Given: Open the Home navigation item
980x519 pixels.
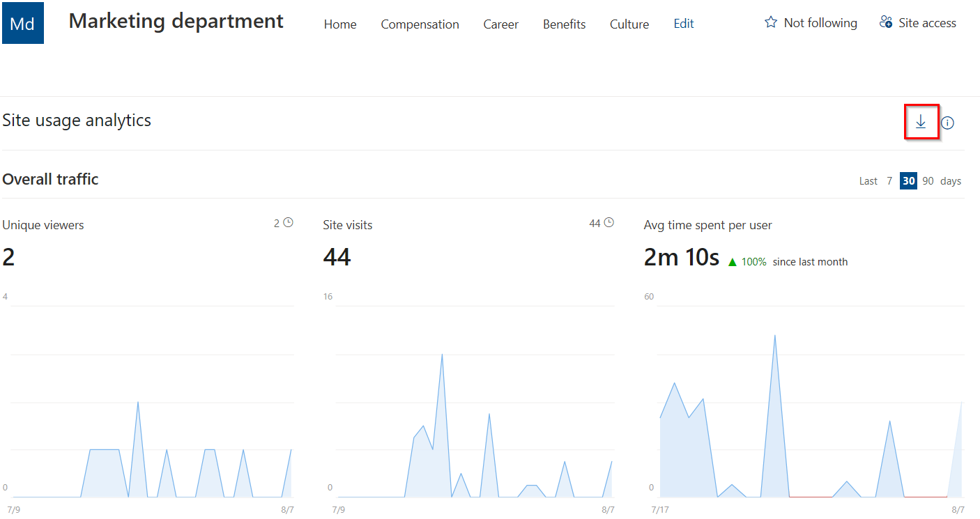Looking at the screenshot, I should [339, 24].
